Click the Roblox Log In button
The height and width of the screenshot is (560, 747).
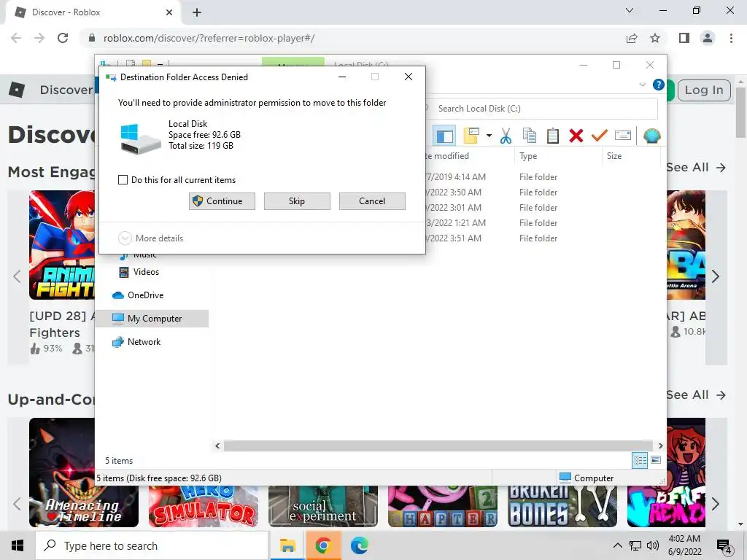coord(704,90)
